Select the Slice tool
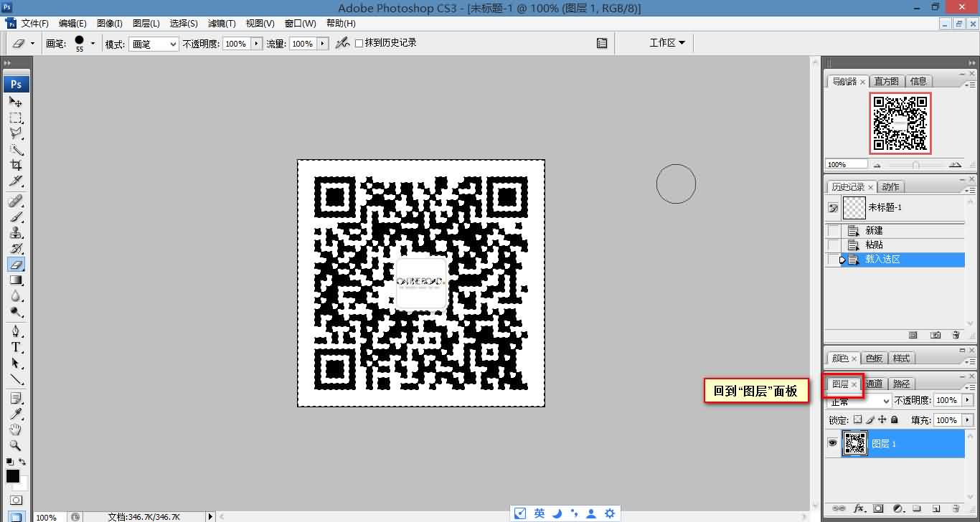 click(16, 181)
